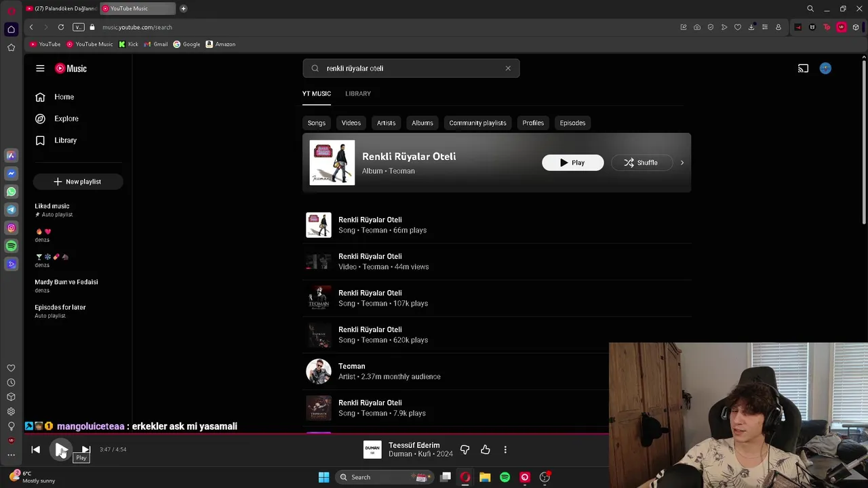
Task: Create a New playlist
Action: coord(78,182)
